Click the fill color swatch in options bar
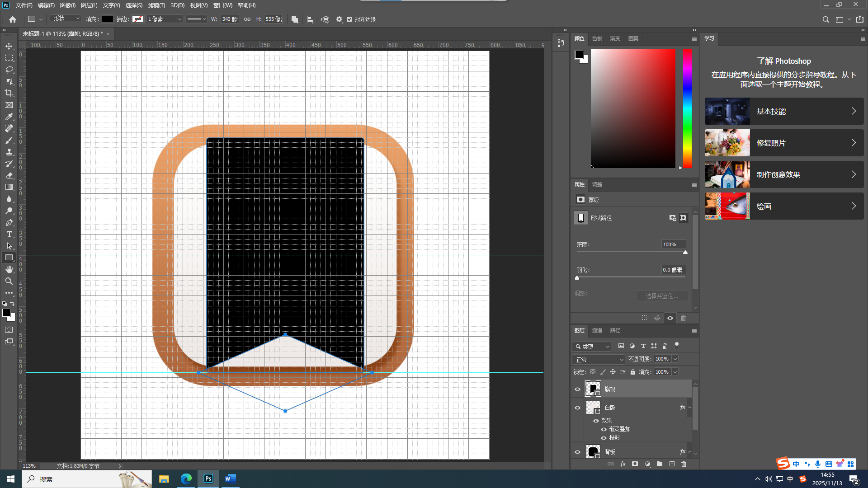The height and width of the screenshot is (488, 868). (x=108, y=19)
